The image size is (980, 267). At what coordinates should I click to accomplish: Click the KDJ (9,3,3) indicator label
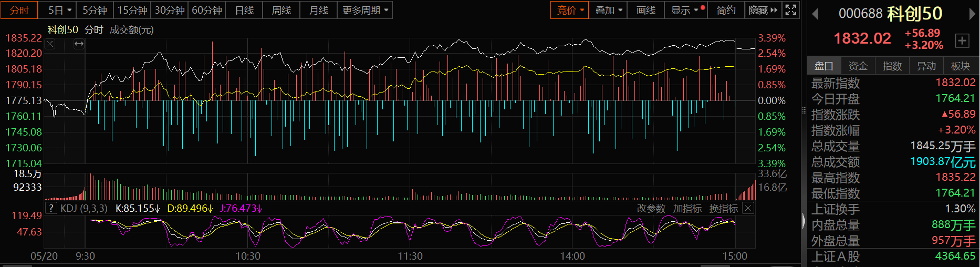click(x=84, y=208)
